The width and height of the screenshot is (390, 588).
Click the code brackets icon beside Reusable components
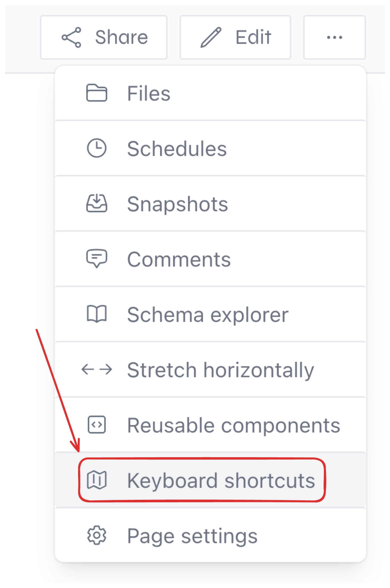point(97,425)
